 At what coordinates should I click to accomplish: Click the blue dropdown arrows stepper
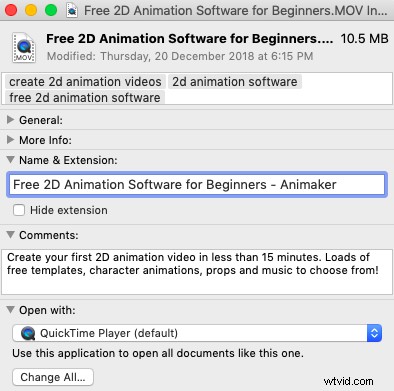coord(374,333)
